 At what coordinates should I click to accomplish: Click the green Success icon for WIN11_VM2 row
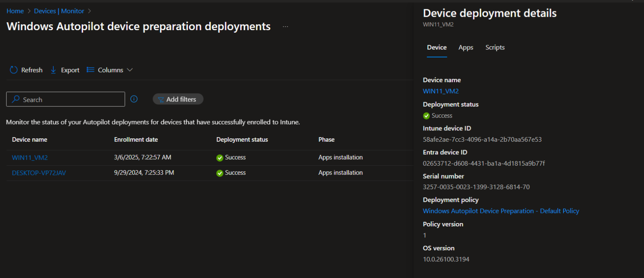(x=220, y=157)
